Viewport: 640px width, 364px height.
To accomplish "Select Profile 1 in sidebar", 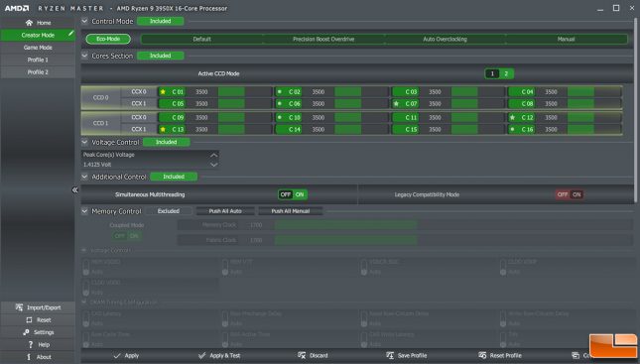I will (38, 60).
